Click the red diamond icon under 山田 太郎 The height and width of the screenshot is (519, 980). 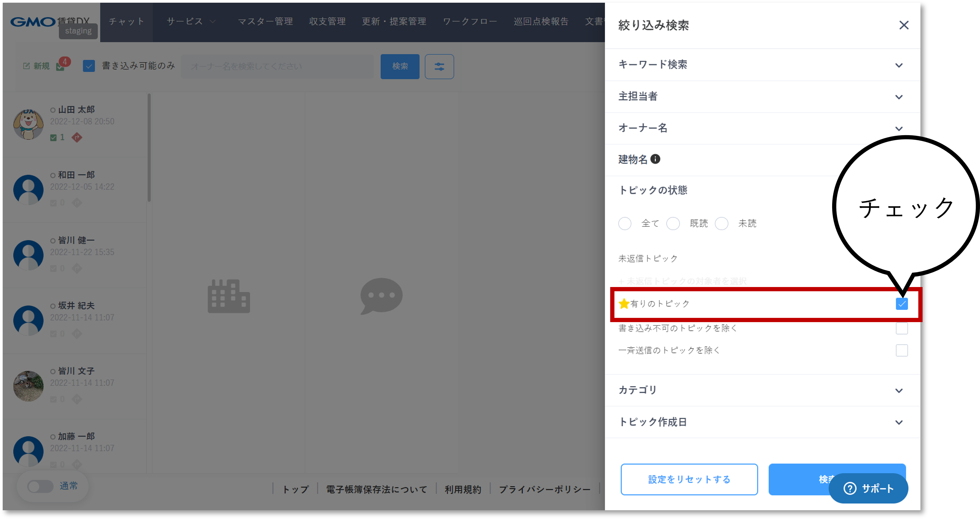pyautogui.click(x=77, y=137)
